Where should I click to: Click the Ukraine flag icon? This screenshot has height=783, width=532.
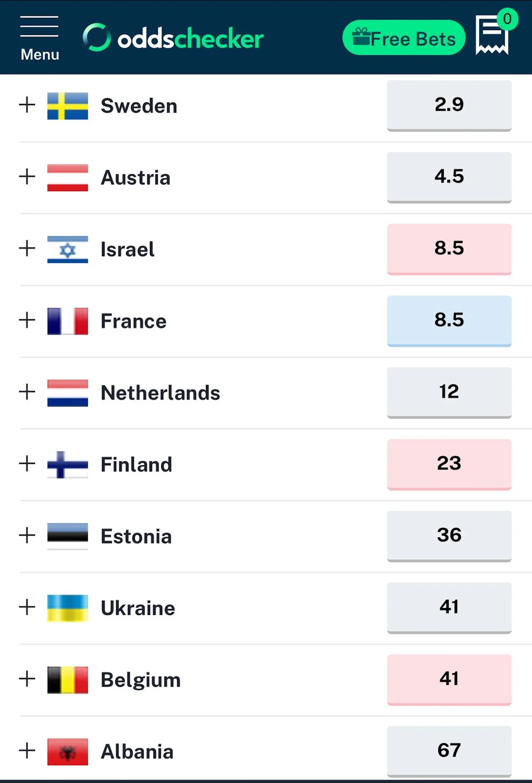tap(67, 608)
